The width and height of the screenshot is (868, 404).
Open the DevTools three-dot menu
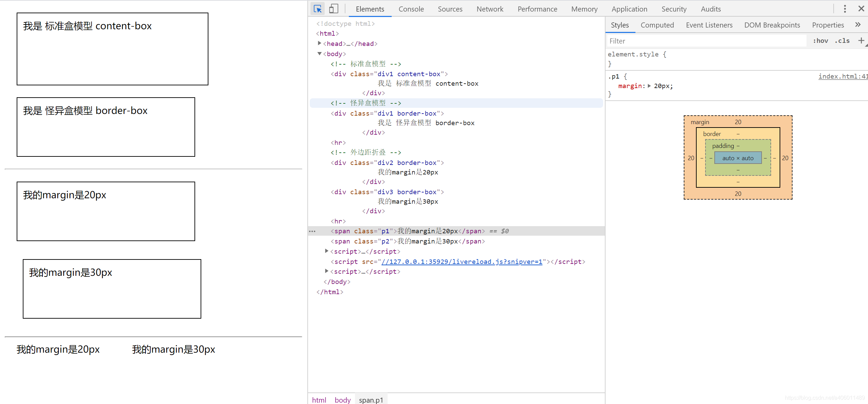pyautogui.click(x=845, y=9)
